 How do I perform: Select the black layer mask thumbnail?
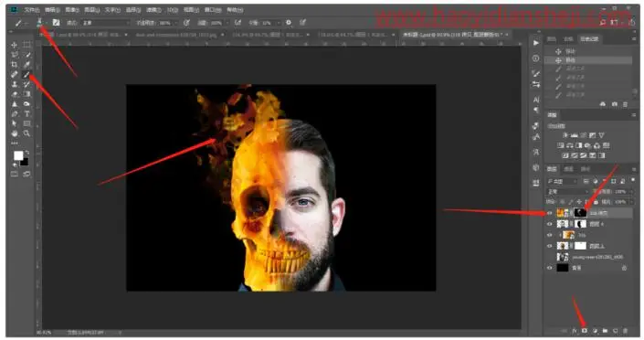tap(580, 213)
